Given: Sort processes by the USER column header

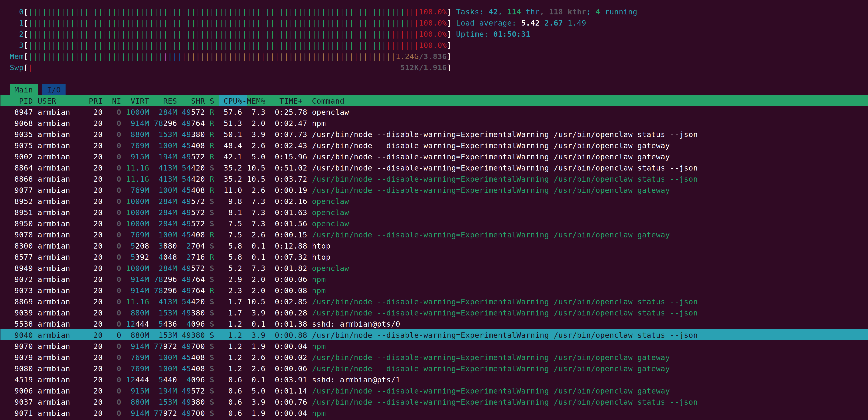Looking at the screenshot, I should (47, 101).
